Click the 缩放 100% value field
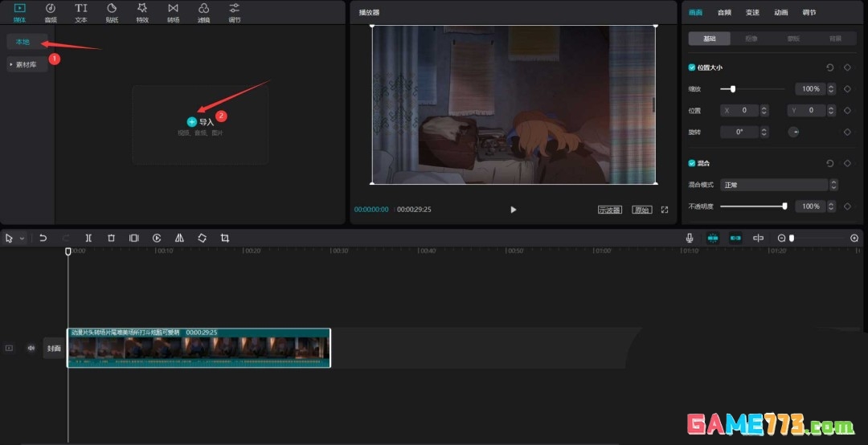This screenshot has height=445, width=868. [x=811, y=88]
